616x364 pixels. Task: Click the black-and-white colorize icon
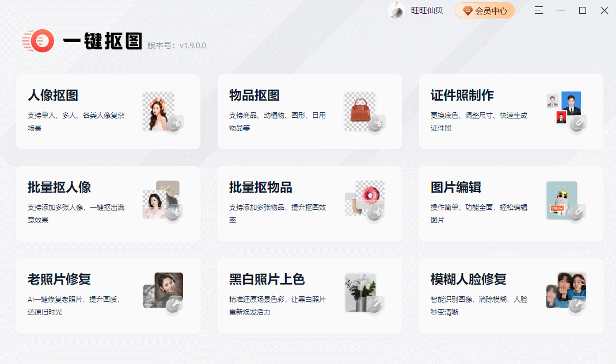click(x=363, y=292)
